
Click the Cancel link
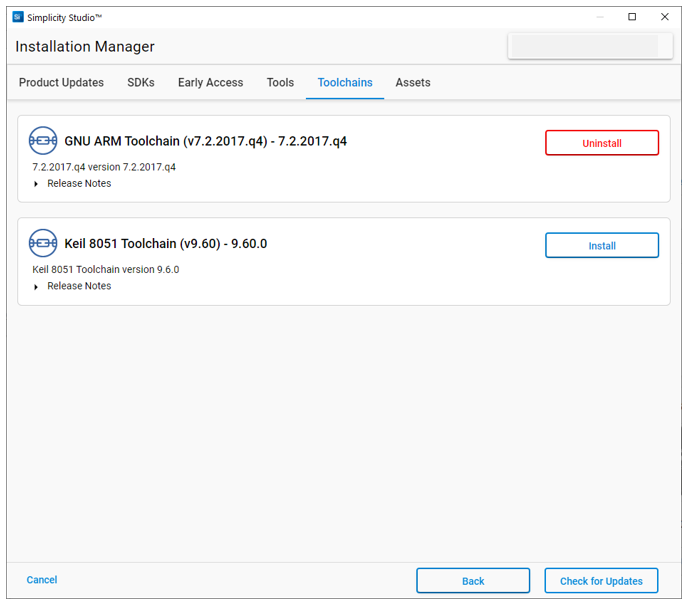42,580
